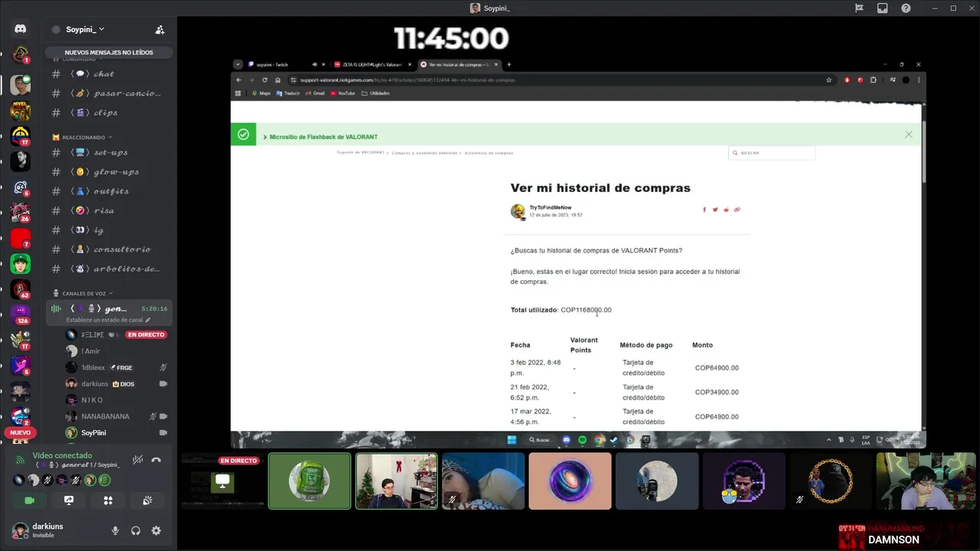Open server icon with 62 badge
Viewport: 980px width, 551px height.
click(21, 289)
